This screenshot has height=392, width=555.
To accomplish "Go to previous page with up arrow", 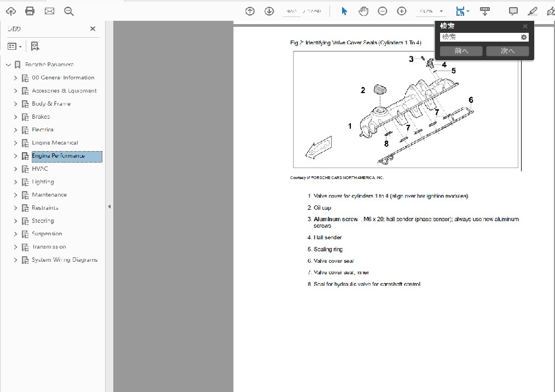I will [250, 11].
